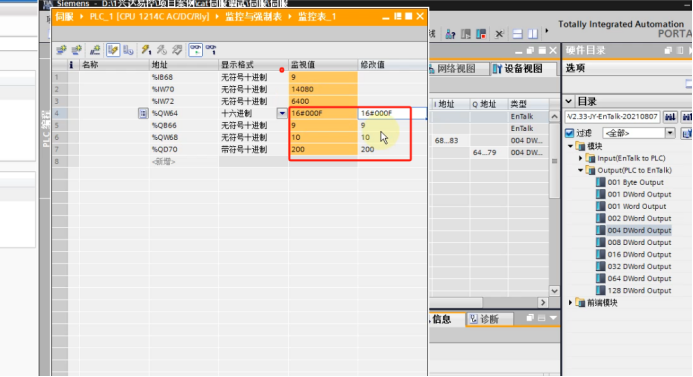
Task: Click modify all selected values once icon
Action: 146,50
